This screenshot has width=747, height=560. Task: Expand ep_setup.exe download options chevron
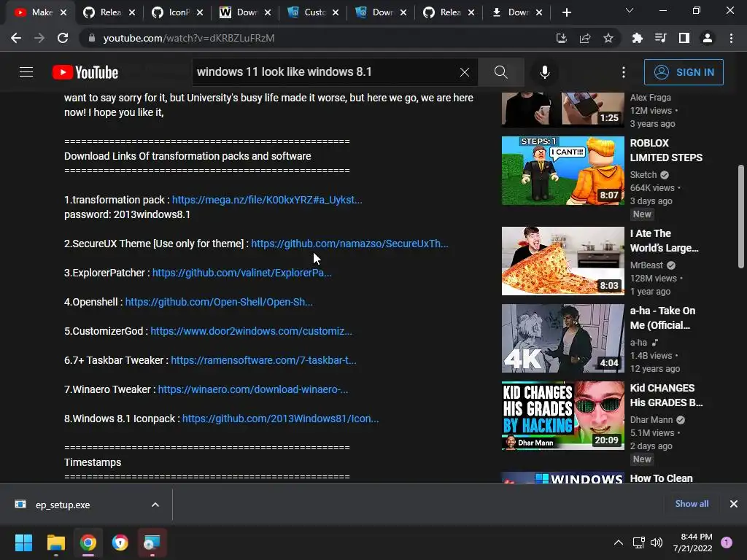click(155, 505)
